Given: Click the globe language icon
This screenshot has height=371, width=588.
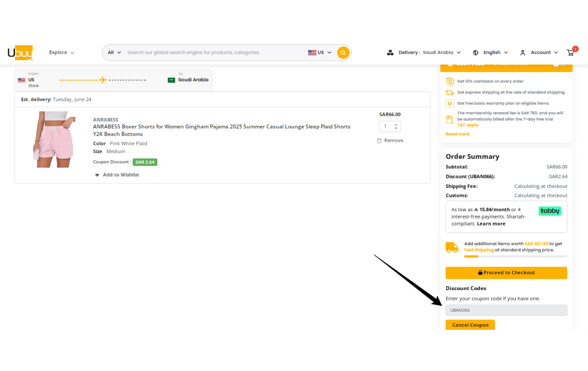Looking at the screenshot, I should point(476,53).
